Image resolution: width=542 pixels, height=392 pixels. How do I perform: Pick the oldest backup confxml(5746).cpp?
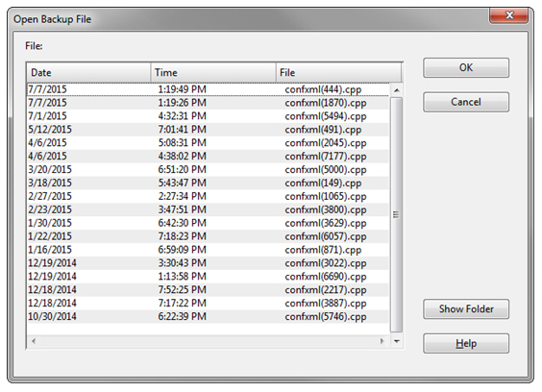[209, 317]
